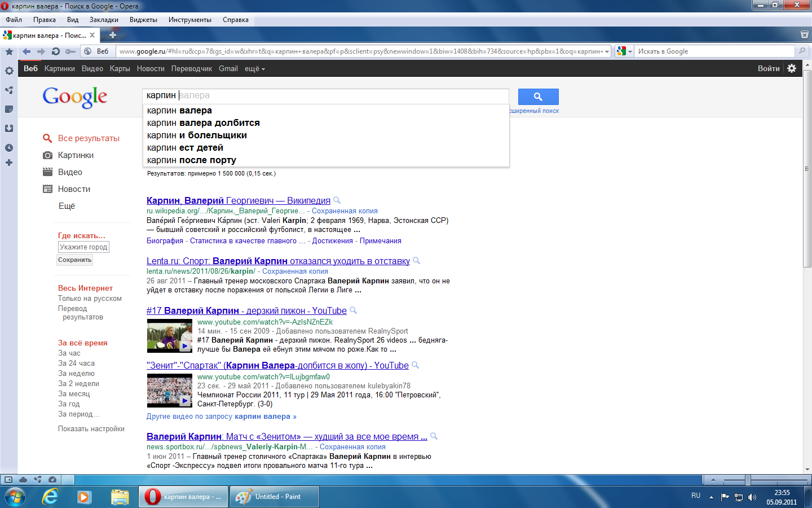Open the Downloads panel icon
The height and width of the screenshot is (508, 812).
click(9, 129)
